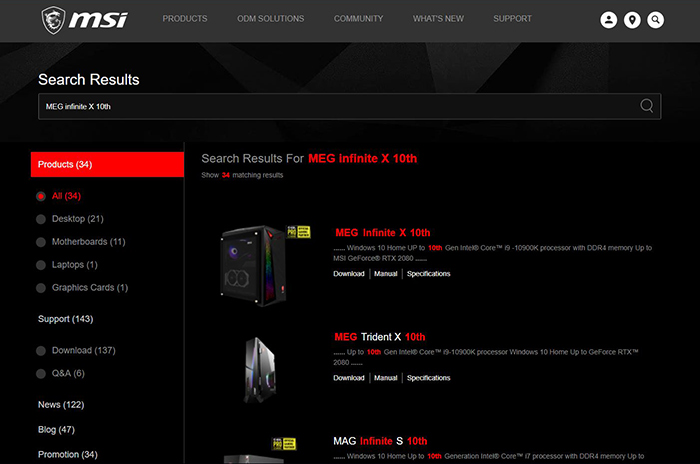Click the magnifier in search field
Screen dimensions: 700x464
click(646, 106)
